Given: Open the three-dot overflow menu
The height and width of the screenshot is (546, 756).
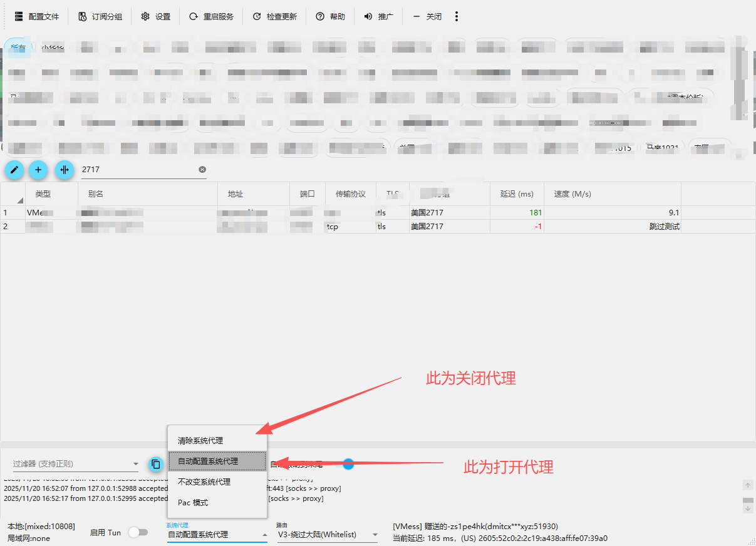Looking at the screenshot, I should 457,17.
